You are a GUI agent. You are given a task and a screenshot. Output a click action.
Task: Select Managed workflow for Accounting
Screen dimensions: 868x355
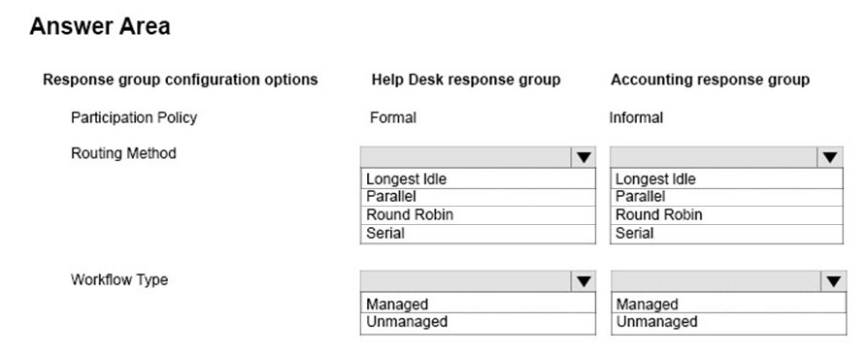tap(728, 303)
